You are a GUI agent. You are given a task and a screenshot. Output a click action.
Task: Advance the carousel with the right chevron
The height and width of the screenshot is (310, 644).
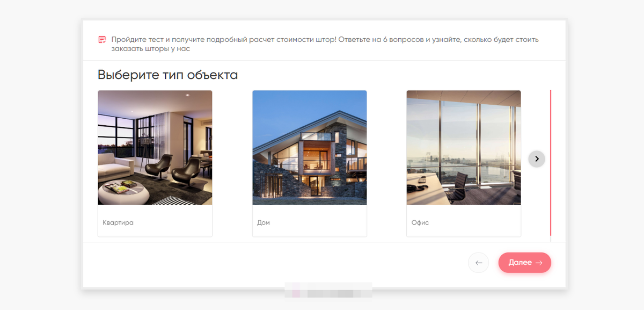click(537, 158)
